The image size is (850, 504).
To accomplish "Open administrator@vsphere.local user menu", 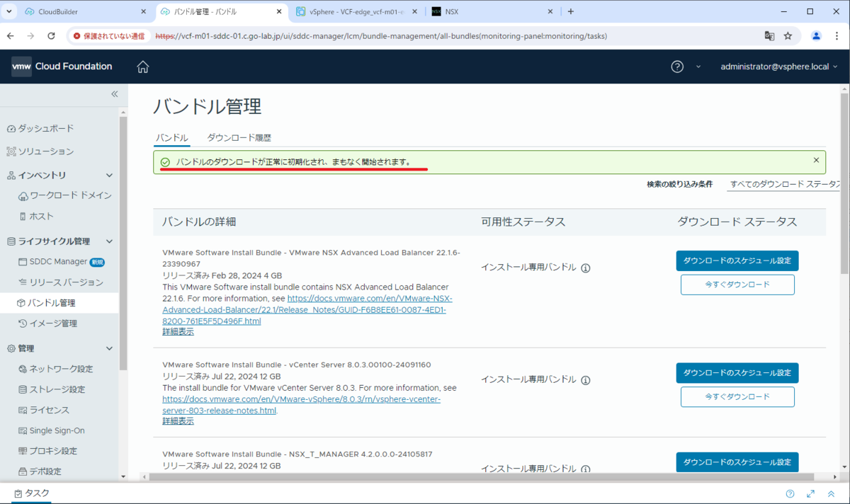I will [778, 67].
